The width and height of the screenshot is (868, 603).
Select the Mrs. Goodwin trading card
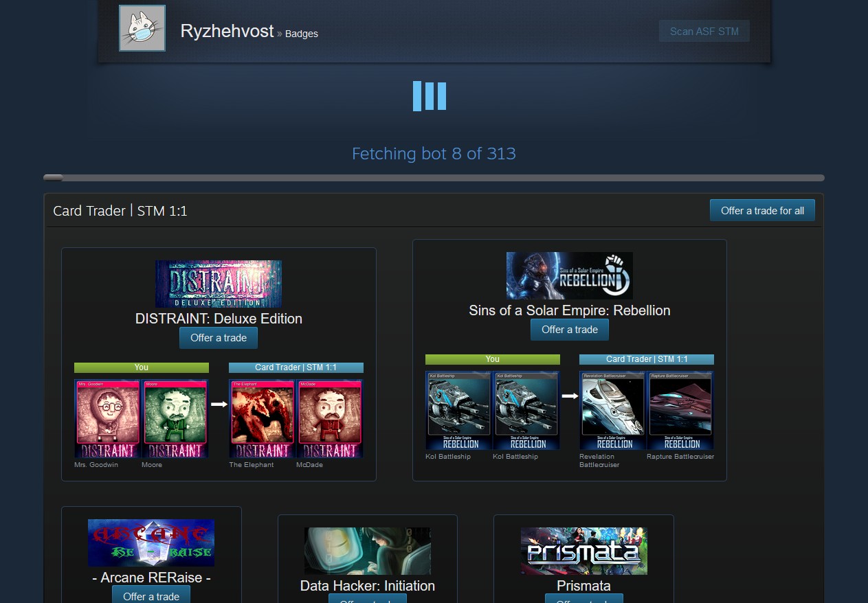[107, 418]
